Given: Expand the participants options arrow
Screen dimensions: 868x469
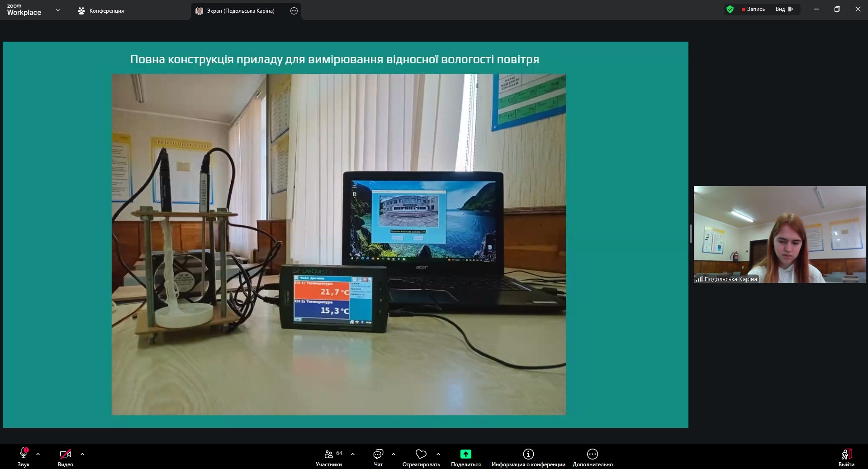Looking at the screenshot, I should pyautogui.click(x=353, y=454).
